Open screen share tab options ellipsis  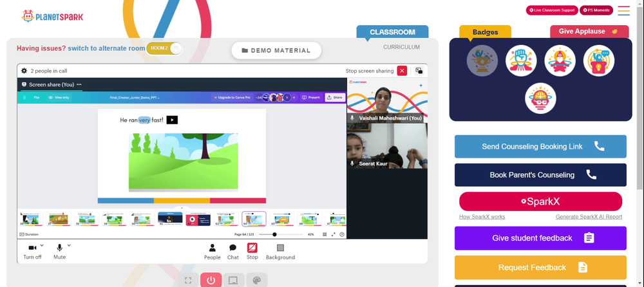79,84
